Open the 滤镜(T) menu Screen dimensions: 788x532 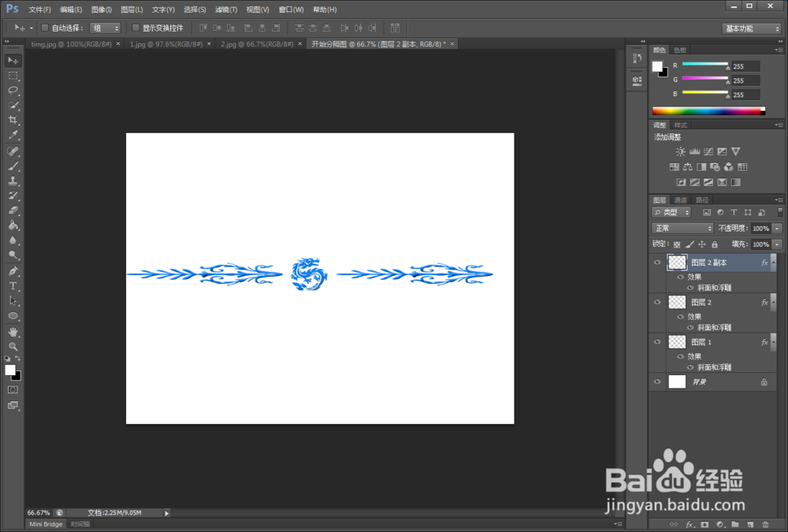point(226,9)
